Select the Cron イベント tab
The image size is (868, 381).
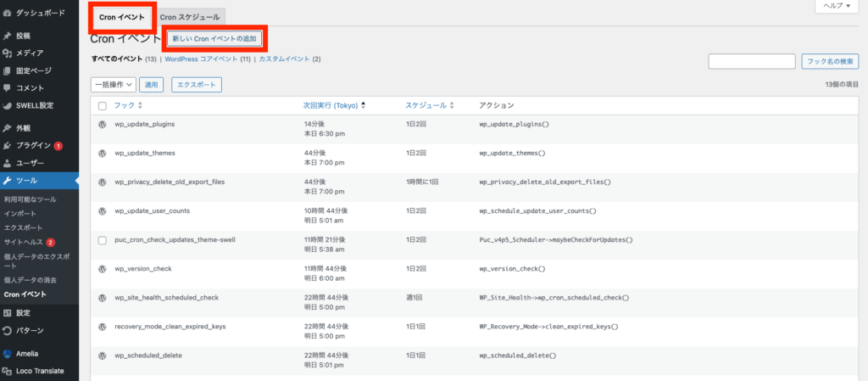point(122,17)
